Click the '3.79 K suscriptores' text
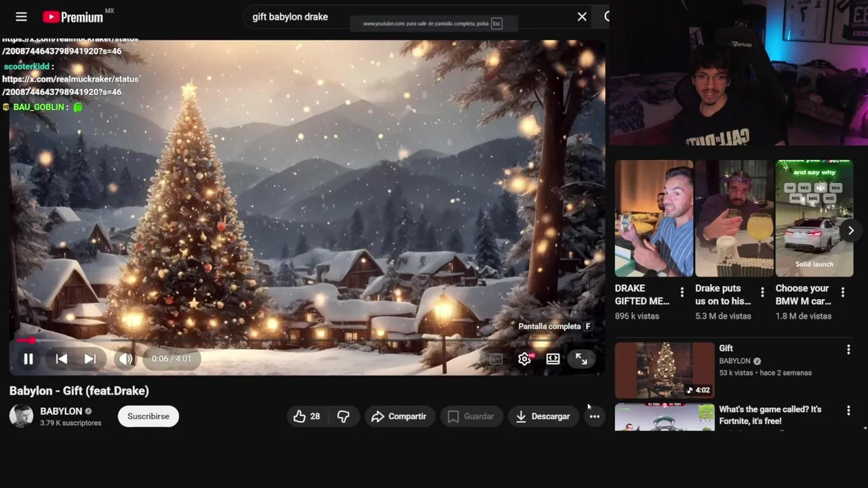This screenshot has width=868, height=488. [71, 423]
